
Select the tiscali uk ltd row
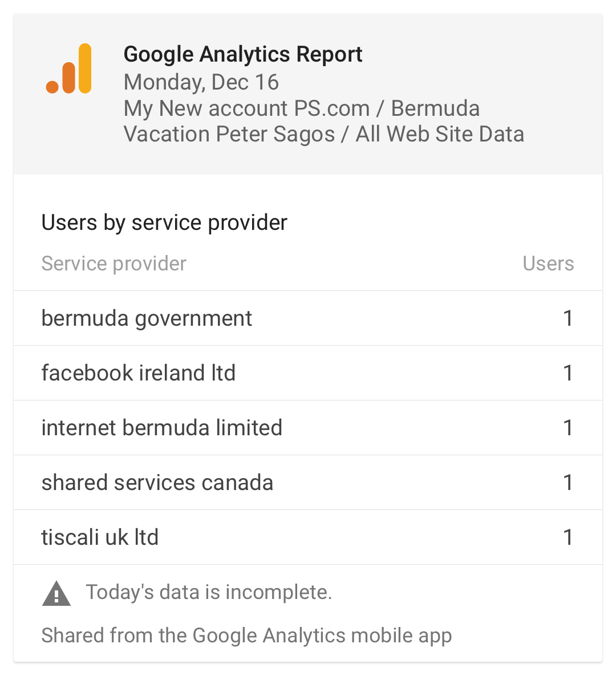tap(308, 537)
